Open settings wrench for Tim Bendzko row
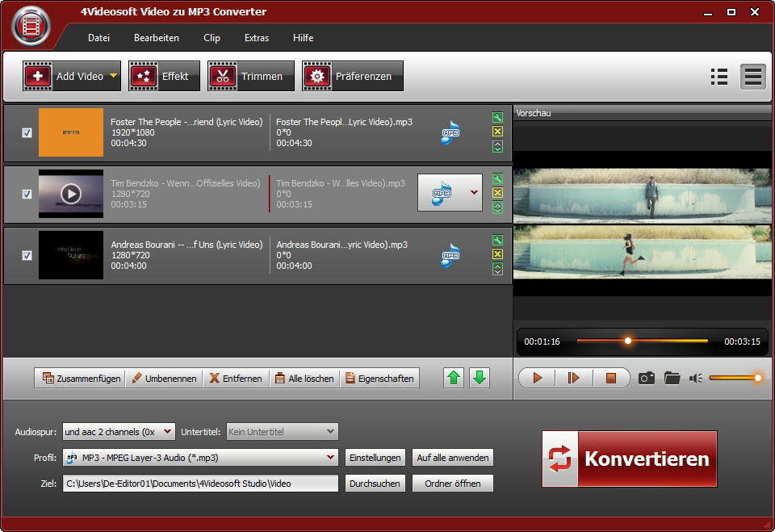The height and width of the screenshot is (532, 775). (x=498, y=179)
